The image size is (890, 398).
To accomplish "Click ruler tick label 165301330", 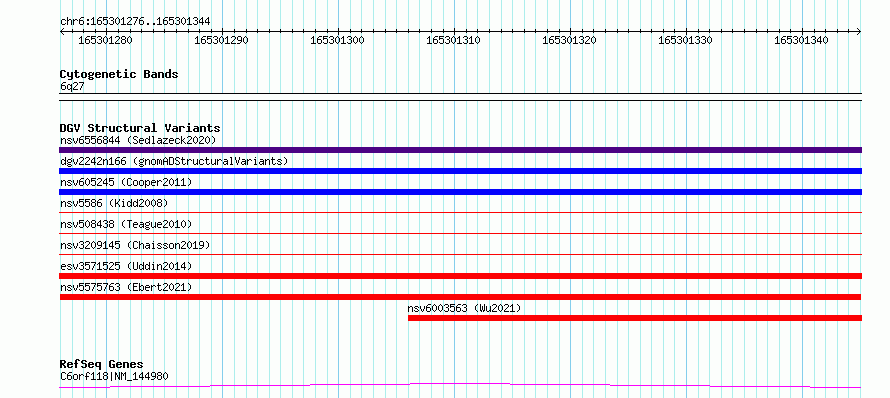I will [x=685, y=40].
